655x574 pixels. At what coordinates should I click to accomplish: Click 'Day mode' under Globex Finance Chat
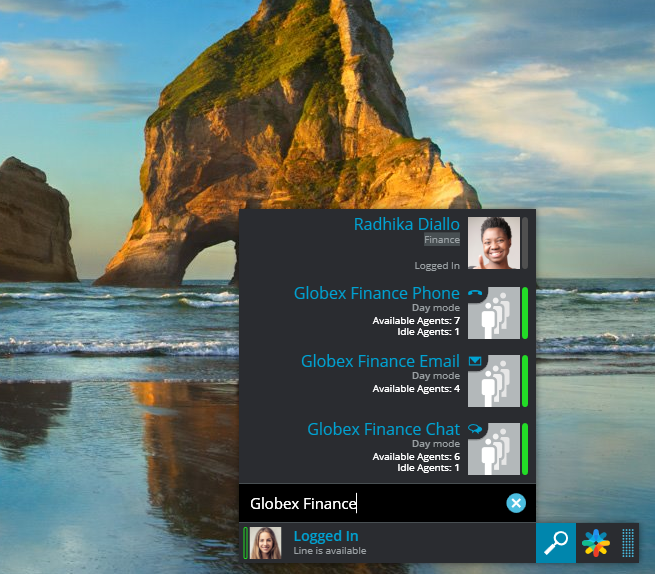pyautogui.click(x=436, y=444)
